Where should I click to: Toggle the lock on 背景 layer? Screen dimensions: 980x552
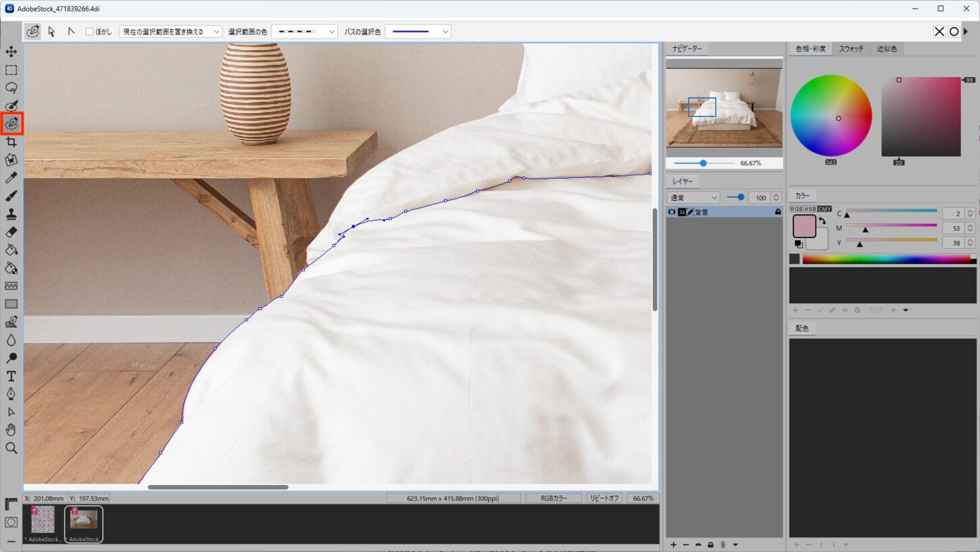coord(778,212)
